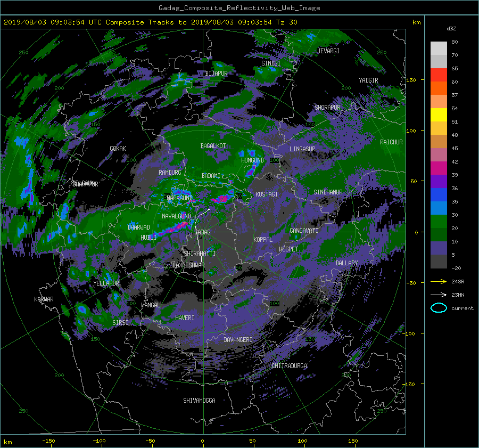Click the DAVANGERI city label
This screenshot has height=448, width=479.
coord(238,340)
